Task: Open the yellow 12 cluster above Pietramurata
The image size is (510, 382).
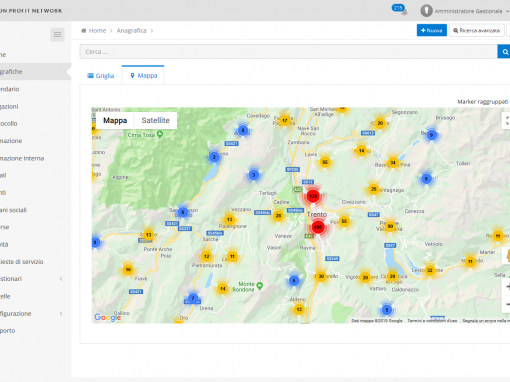Action: coord(206,256)
